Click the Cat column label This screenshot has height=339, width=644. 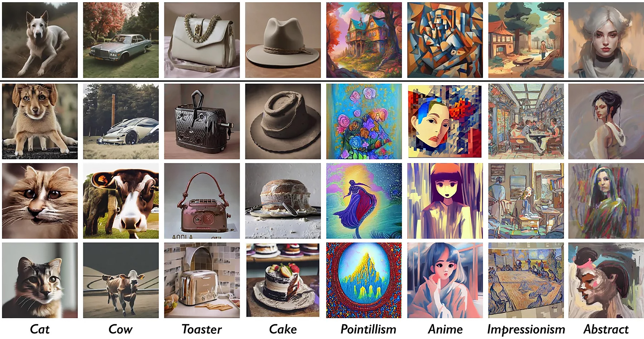pyautogui.click(x=40, y=329)
